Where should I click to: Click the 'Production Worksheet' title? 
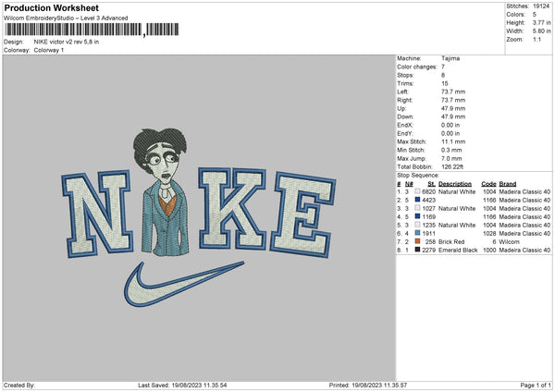tap(51, 7)
